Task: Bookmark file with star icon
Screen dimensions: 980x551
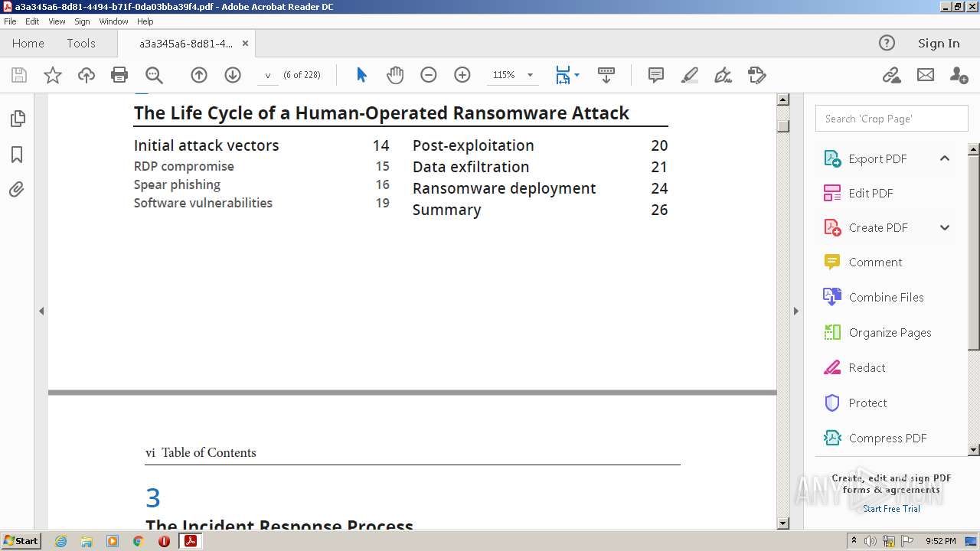Action: [53, 75]
